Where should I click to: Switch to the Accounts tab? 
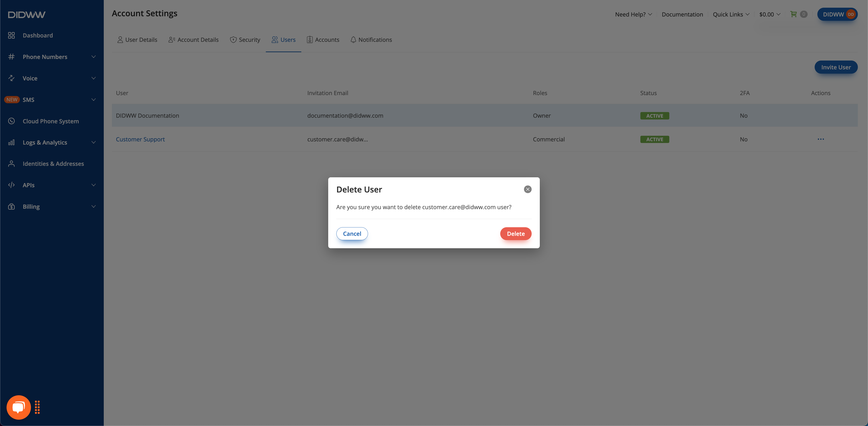(323, 40)
